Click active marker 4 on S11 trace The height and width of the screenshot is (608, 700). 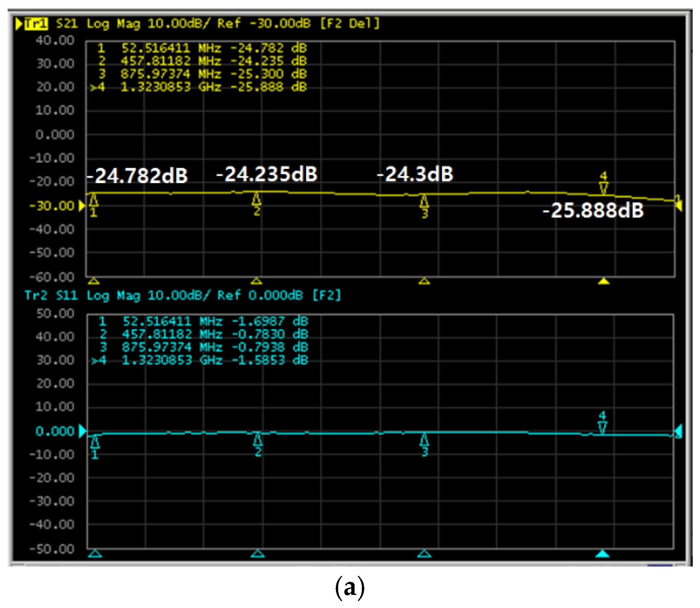click(x=602, y=427)
